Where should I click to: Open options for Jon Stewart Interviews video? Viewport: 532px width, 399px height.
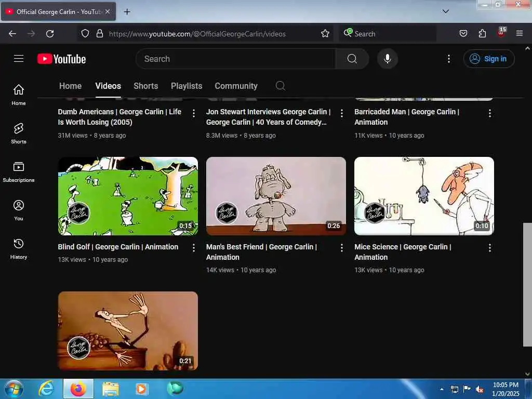[x=342, y=113]
